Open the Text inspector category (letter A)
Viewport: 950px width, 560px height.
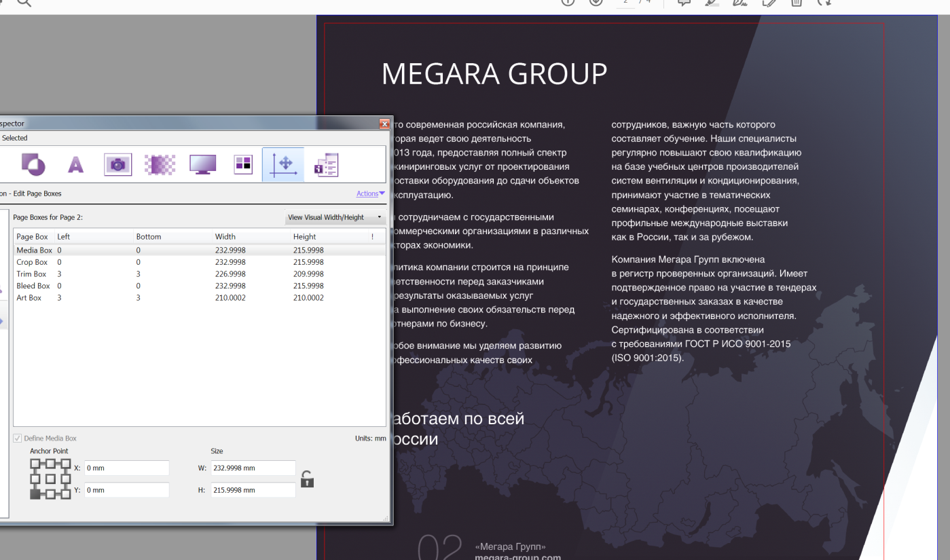click(x=75, y=164)
